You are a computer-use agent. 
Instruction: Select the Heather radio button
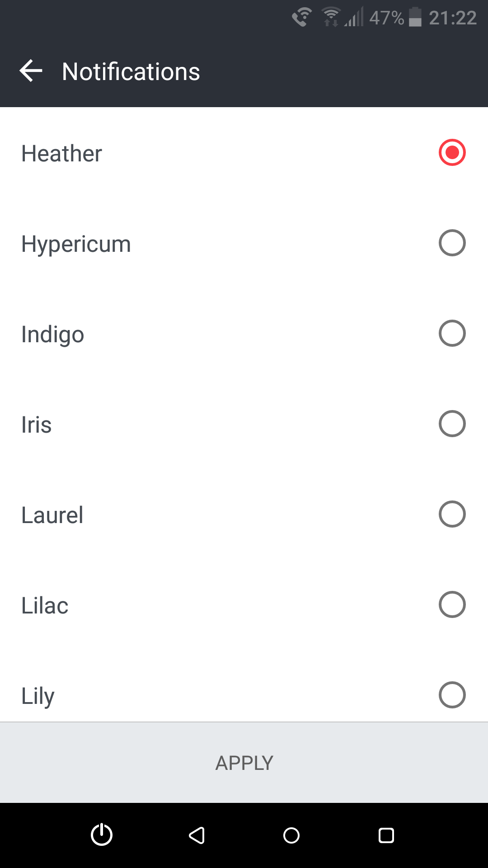tap(452, 152)
